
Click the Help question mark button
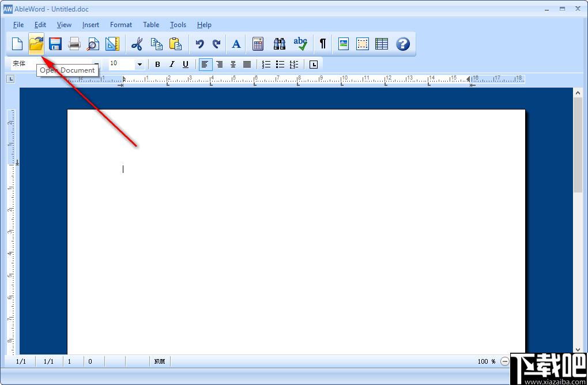tap(403, 44)
